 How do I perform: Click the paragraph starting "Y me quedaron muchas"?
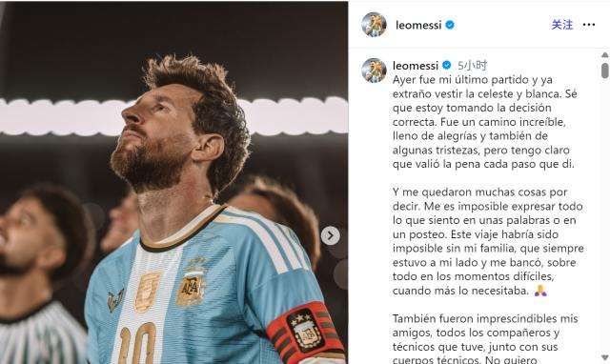488,241
